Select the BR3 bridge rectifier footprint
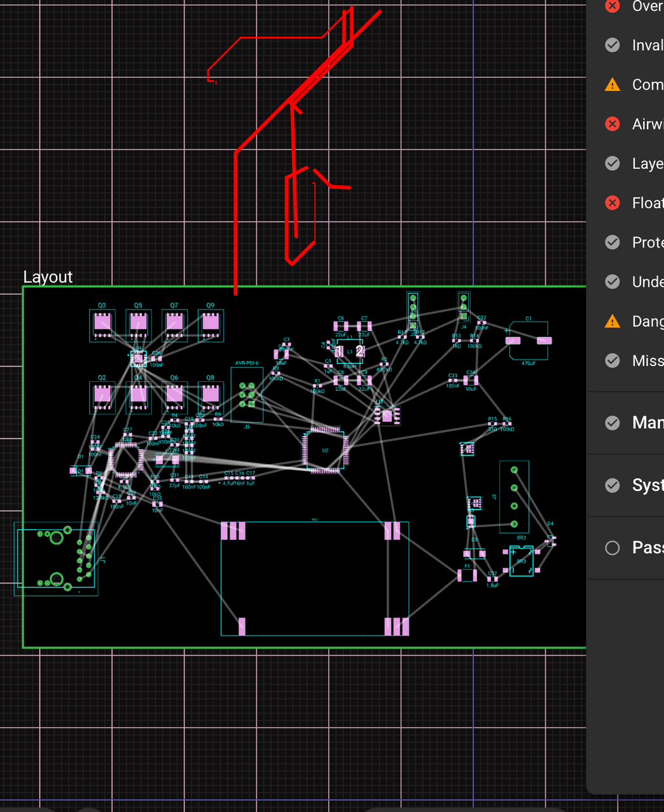The width and height of the screenshot is (664, 812). (x=521, y=561)
